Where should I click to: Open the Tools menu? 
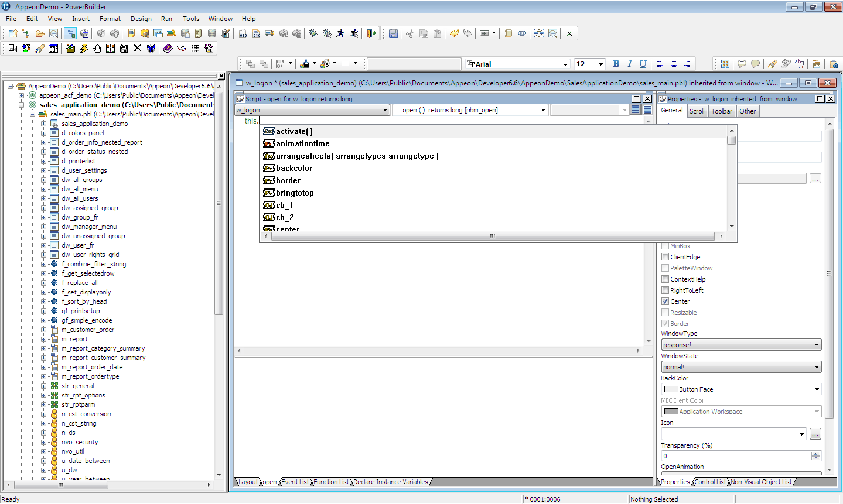pos(190,19)
